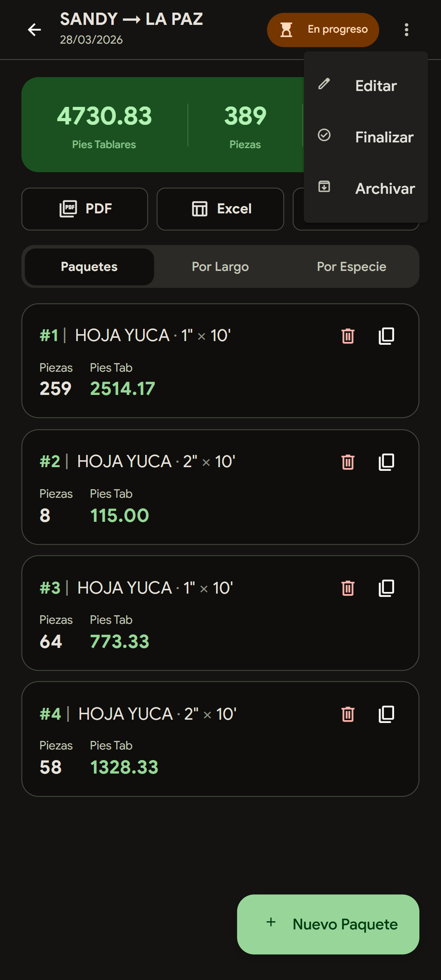Duplicate package #3 using copy icon

(386, 588)
